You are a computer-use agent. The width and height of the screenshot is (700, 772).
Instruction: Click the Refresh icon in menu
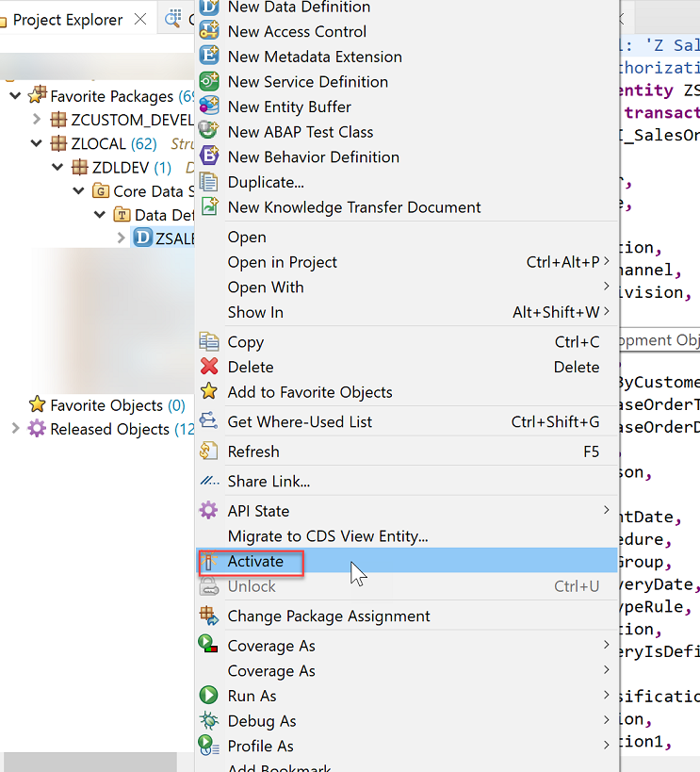[x=209, y=451]
